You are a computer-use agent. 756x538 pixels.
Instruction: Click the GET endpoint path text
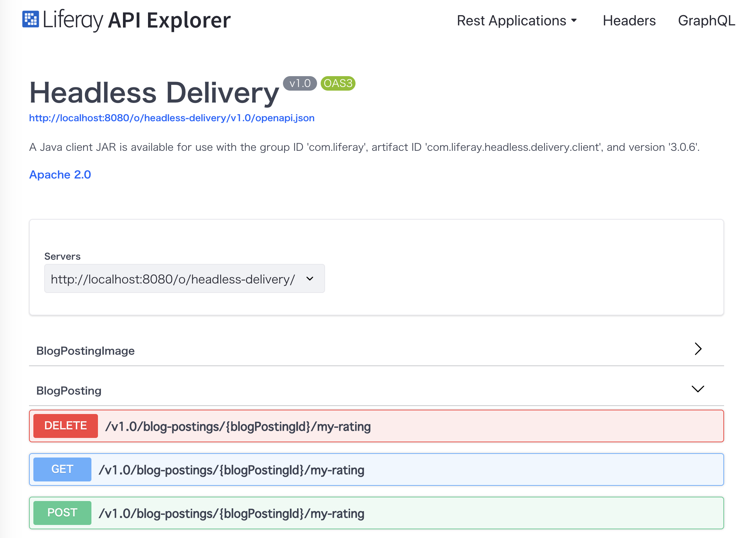pos(231,470)
